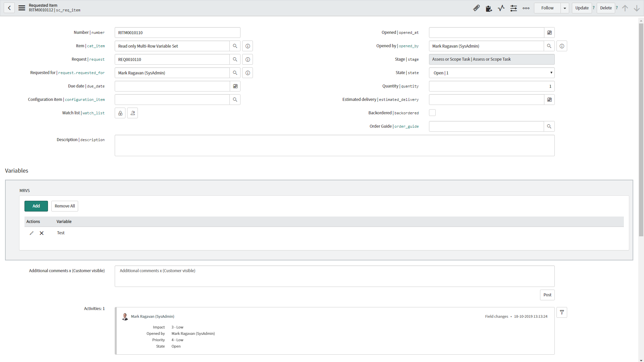The width and height of the screenshot is (644, 362).
Task: Open the Opened date calendar picker
Action: [549, 33]
